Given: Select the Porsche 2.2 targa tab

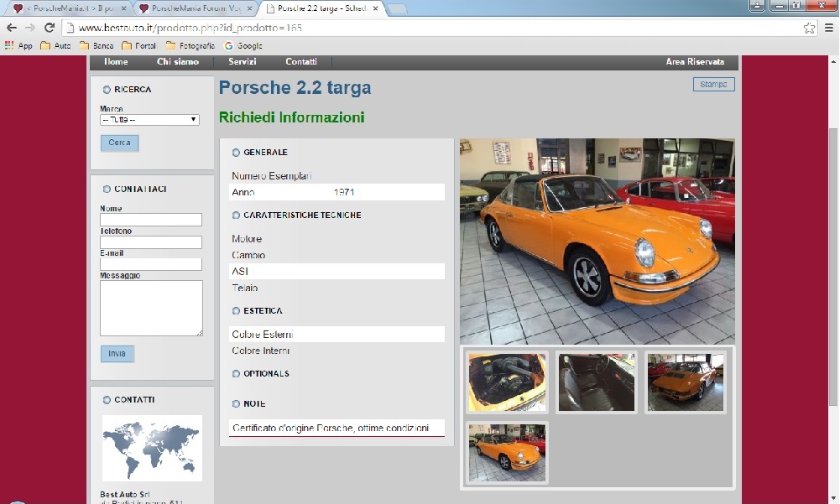Looking at the screenshot, I should [321, 8].
